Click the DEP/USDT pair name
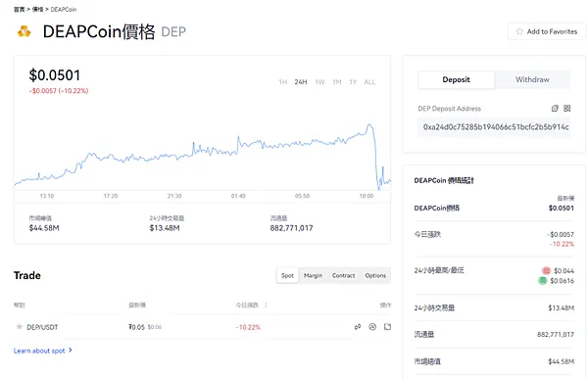 [42, 327]
